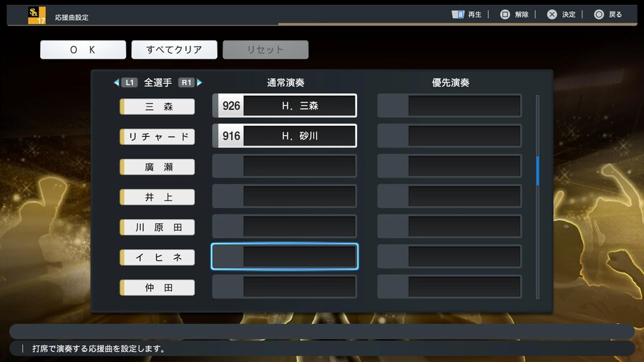Click the square 解除 button icon
The width and height of the screenshot is (644, 362).
504,14
